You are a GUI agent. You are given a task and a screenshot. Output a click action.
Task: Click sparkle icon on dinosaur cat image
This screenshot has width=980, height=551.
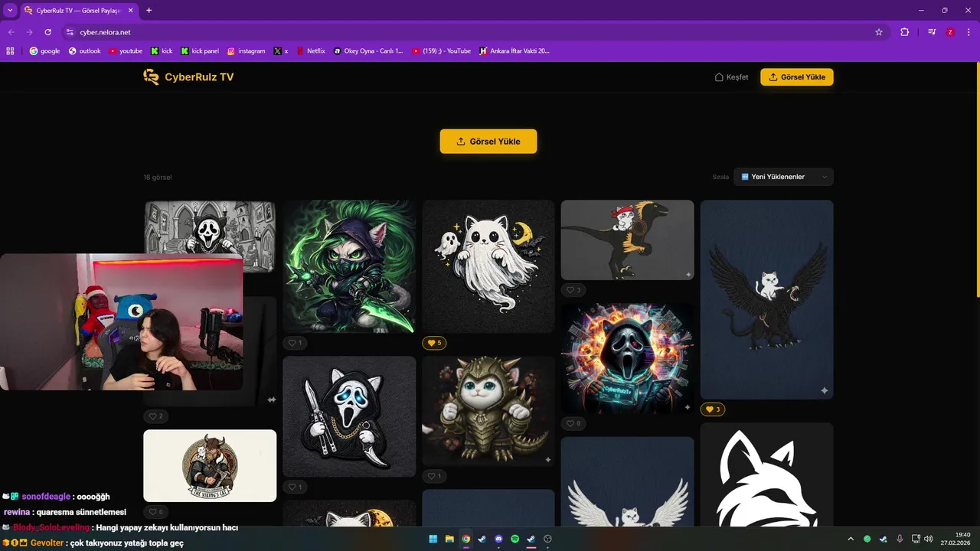click(688, 274)
